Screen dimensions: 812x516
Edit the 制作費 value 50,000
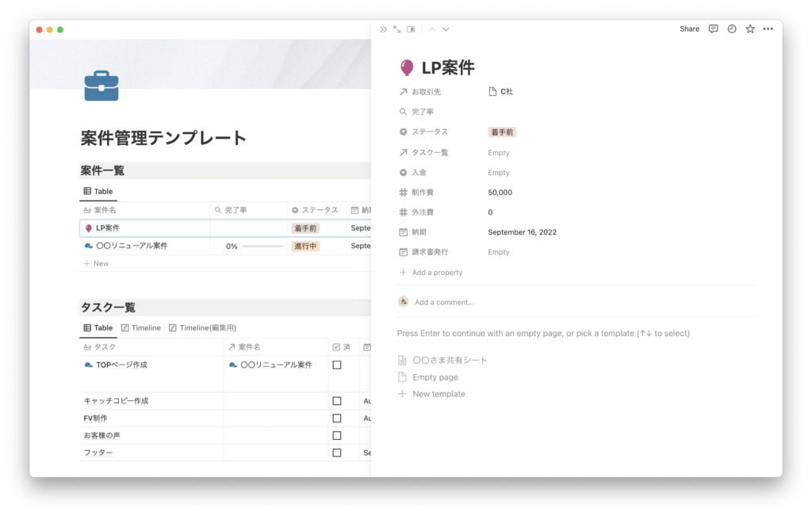pyautogui.click(x=500, y=192)
